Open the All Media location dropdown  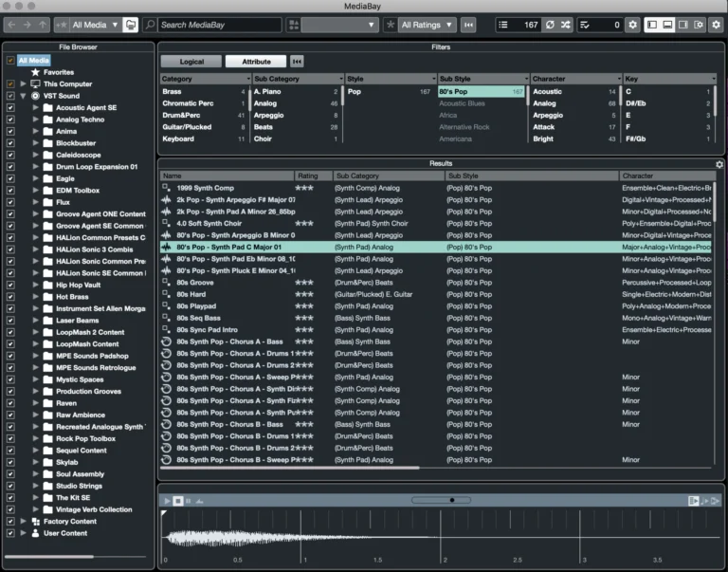coord(95,25)
